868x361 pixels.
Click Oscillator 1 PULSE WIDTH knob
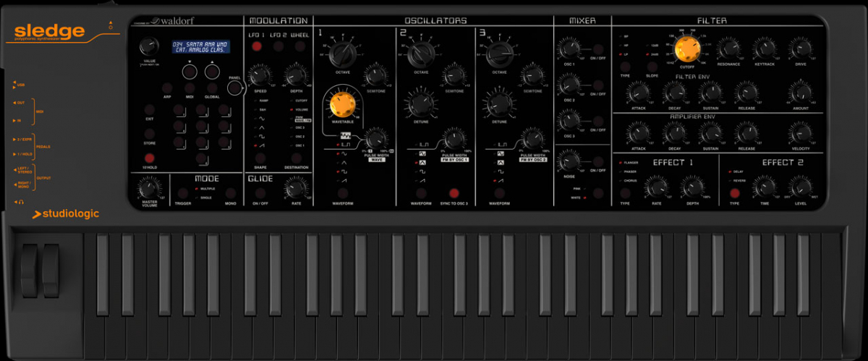(x=375, y=139)
